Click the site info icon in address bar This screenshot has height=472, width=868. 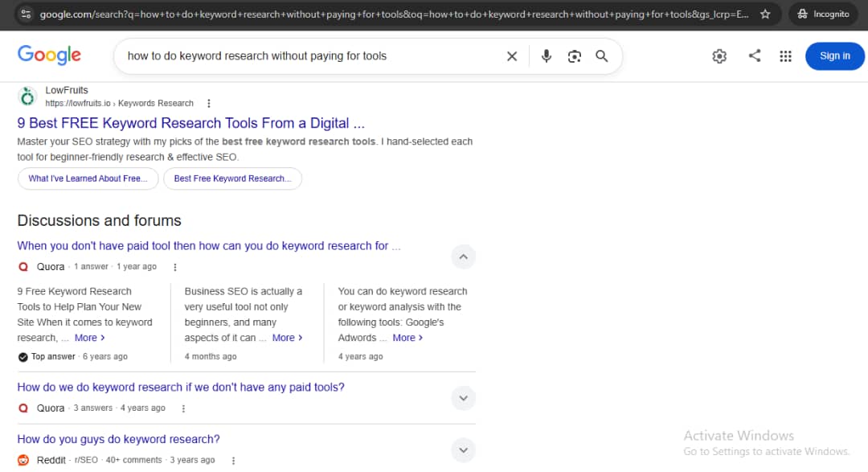[x=26, y=14]
